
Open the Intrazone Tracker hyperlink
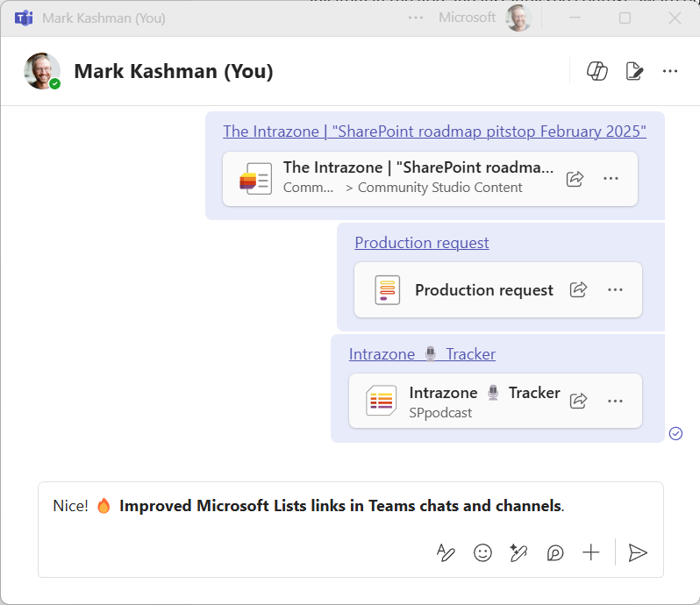(x=422, y=354)
